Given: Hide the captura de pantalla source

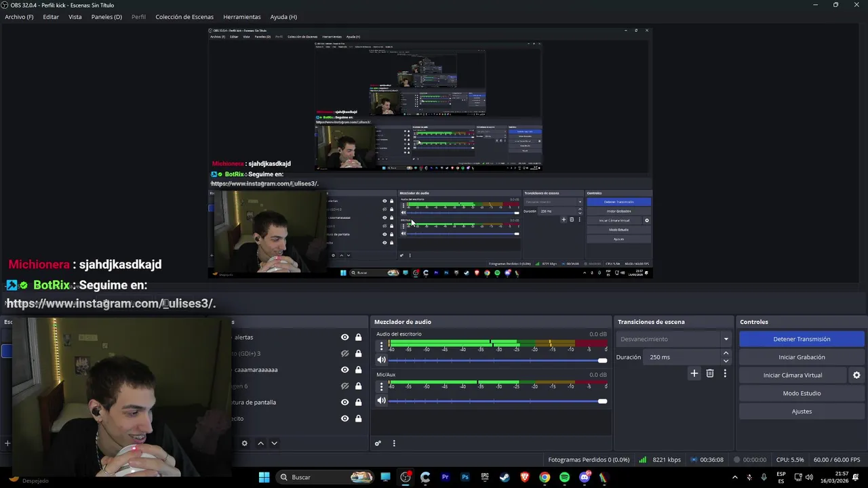Looking at the screenshot, I should pos(344,402).
